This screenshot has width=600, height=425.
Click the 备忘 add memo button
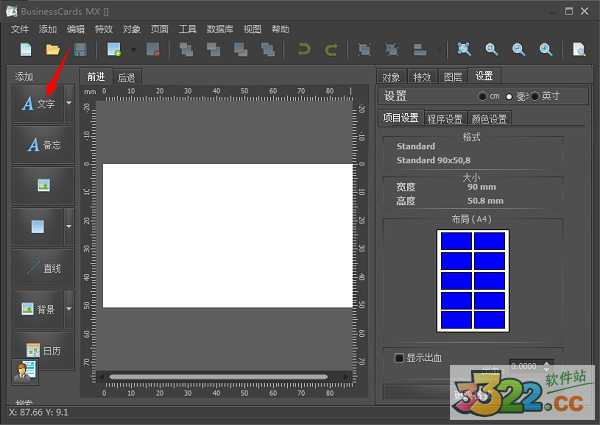pos(44,145)
